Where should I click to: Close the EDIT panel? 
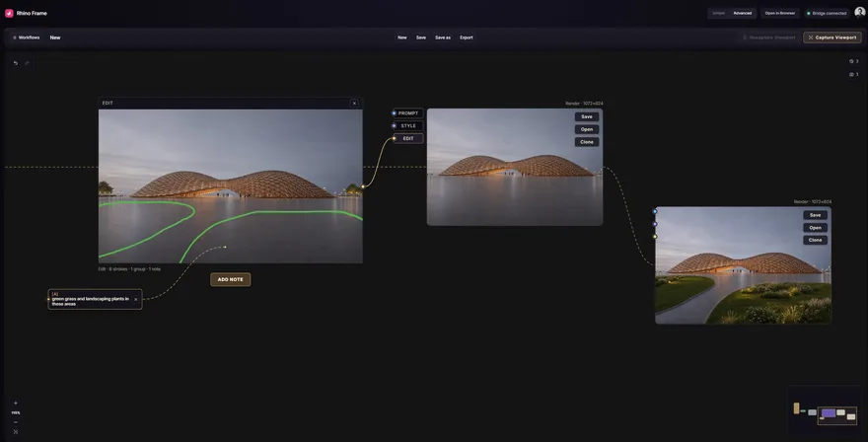coord(354,103)
